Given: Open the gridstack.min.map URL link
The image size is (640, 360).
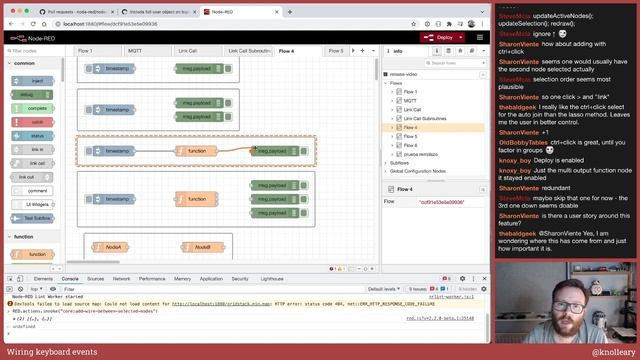Looking at the screenshot, I should [221, 304].
